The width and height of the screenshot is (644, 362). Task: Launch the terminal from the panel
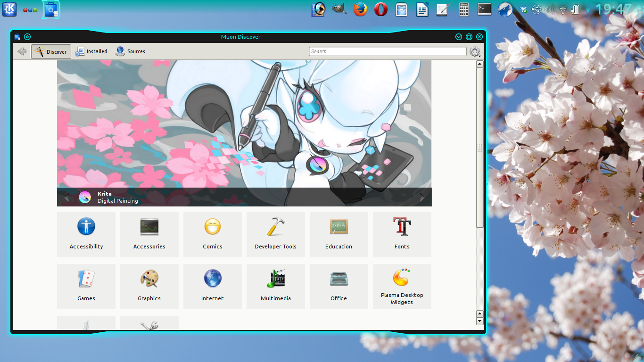(x=485, y=9)
